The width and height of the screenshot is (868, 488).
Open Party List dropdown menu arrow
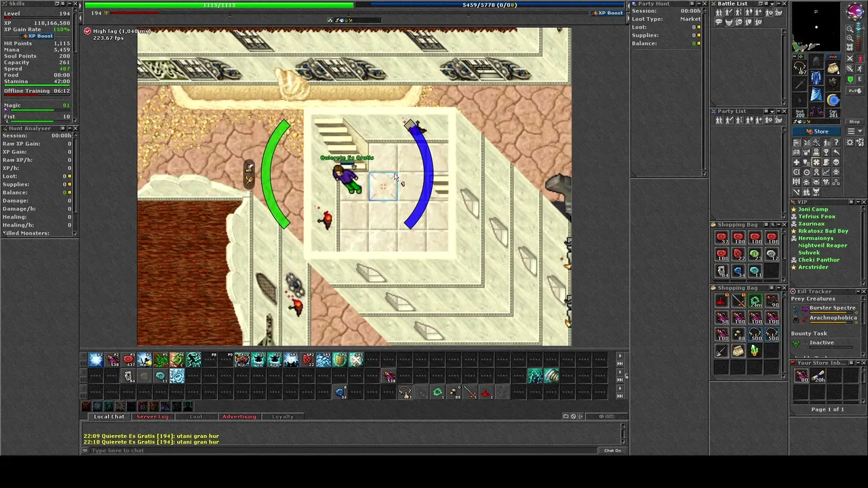tap(772, 111)
